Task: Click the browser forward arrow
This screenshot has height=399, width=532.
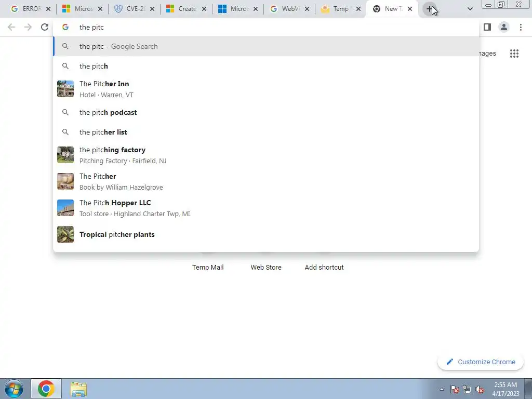Action: [28, 27]
